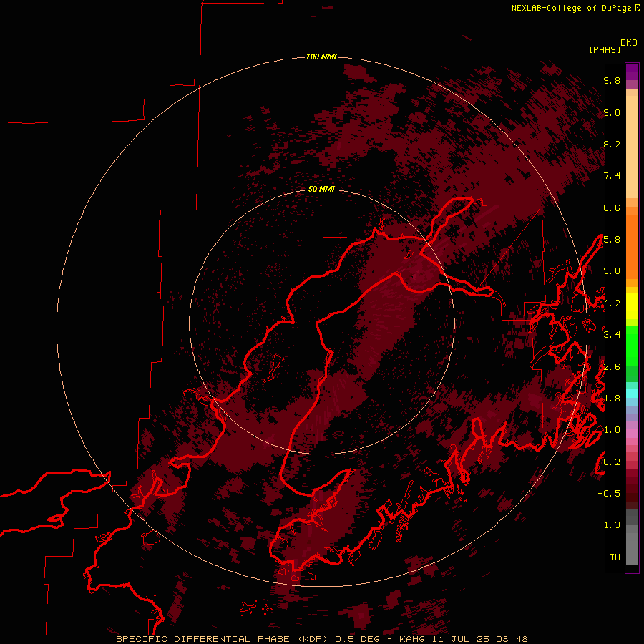The width and height of the screenshot is (644, 644).
Task: Click the 3.4 value on color scale
Action: 612,335
